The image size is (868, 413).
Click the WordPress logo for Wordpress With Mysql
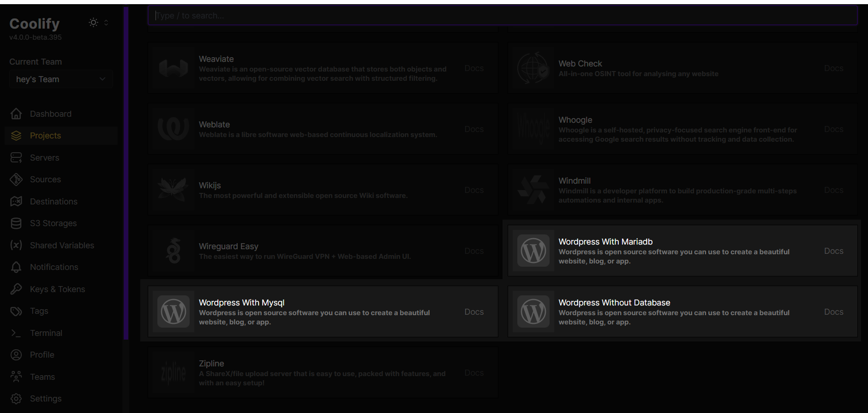click(x=174, y=311)
